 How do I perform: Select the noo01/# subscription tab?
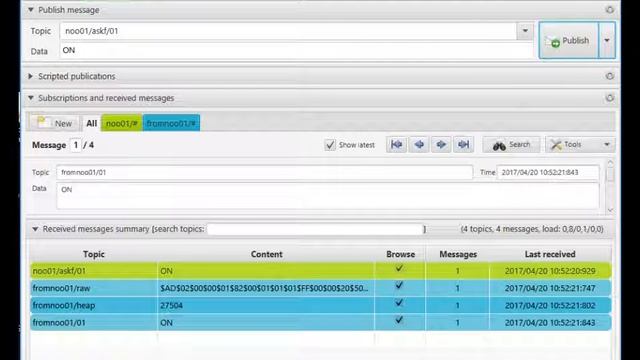click(122, 123)
